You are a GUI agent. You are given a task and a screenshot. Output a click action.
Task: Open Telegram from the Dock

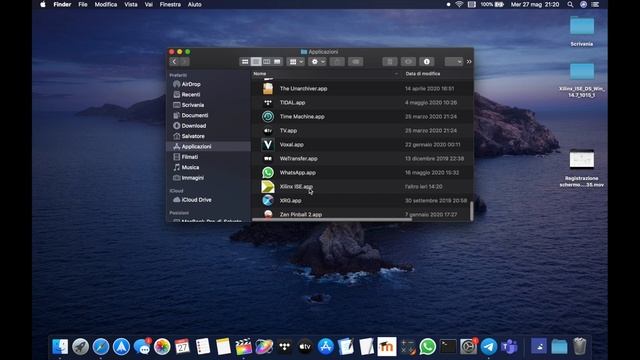(489, 347)
